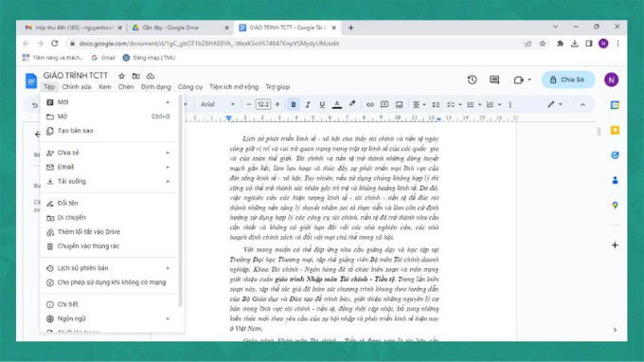The height and width of the screenshot is (362, 644).
Task: Open the version history clock icon
Action: coord(472,80)
